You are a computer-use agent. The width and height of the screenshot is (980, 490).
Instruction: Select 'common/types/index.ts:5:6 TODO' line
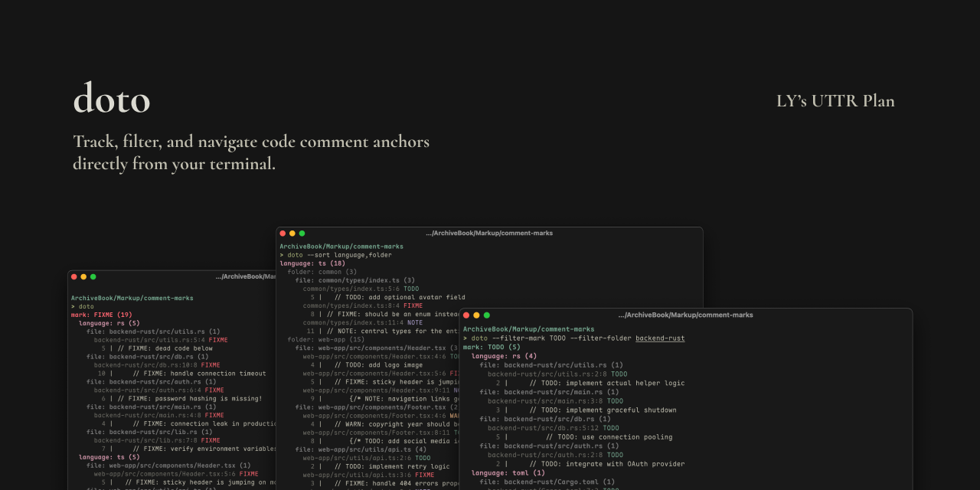coord(361,289)
